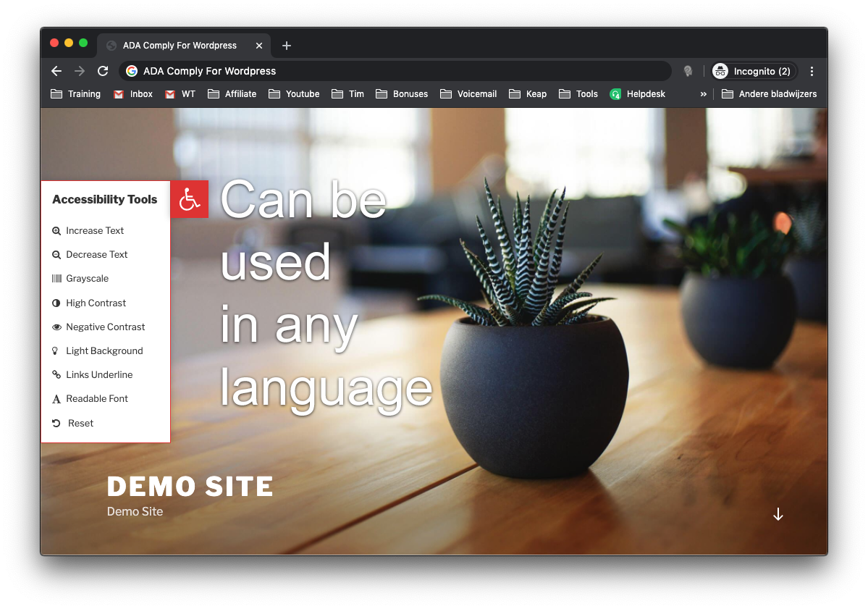Click the Incognito (2) profile badge
Image resolution: width=868 pixels, height=609 pixels.
pyautogui.click(x=754, y=72)
